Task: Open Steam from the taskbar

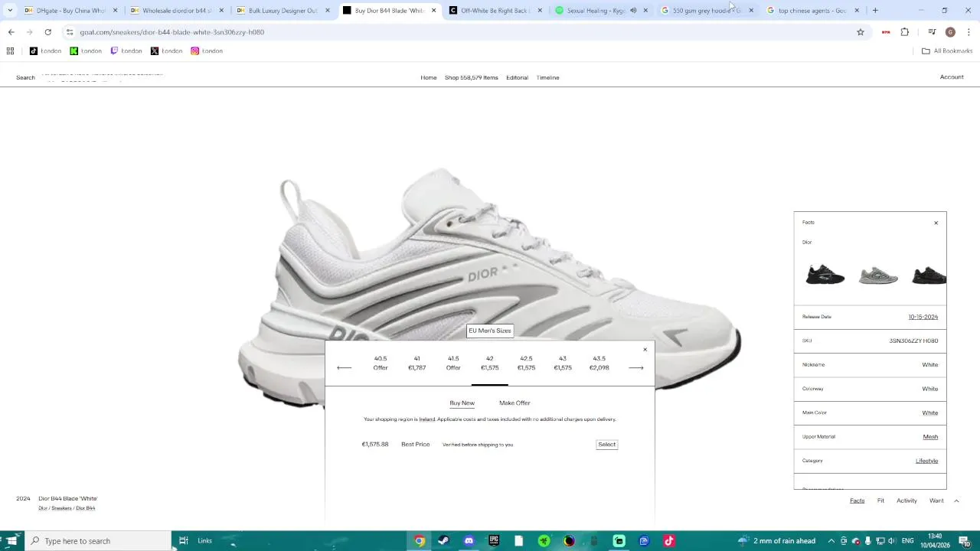Action: tap(443, 541)
